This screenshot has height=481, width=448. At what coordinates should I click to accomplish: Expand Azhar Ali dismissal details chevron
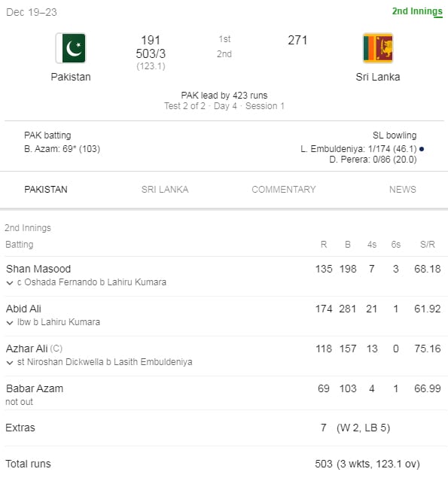click(10, 363)
